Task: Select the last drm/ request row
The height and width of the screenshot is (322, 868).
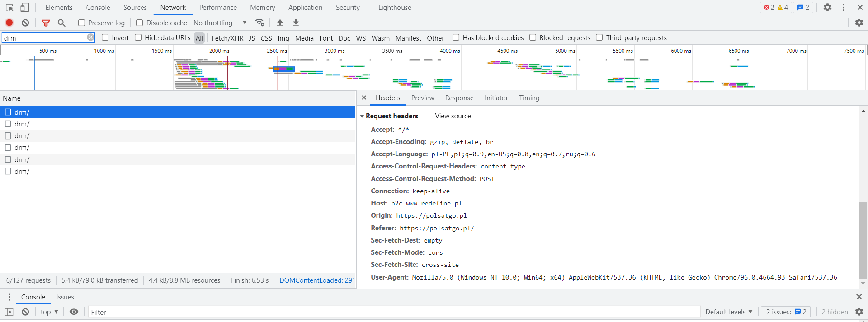Action: 178,171
